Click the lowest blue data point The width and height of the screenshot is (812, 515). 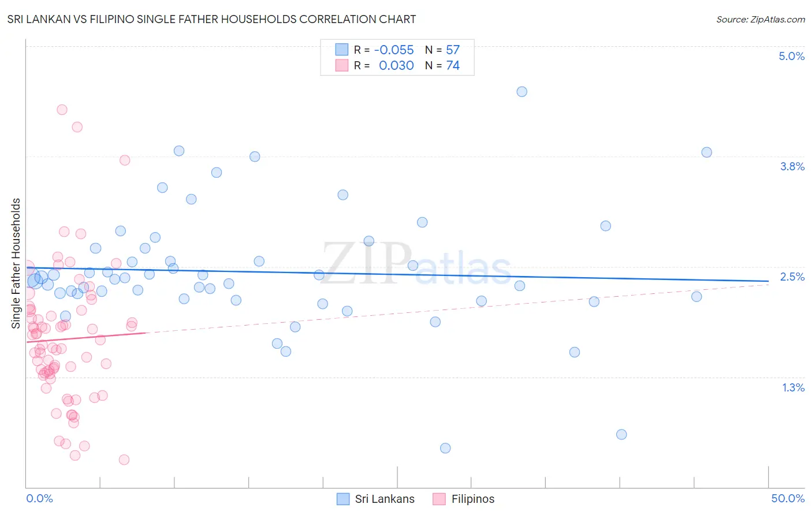445,448
